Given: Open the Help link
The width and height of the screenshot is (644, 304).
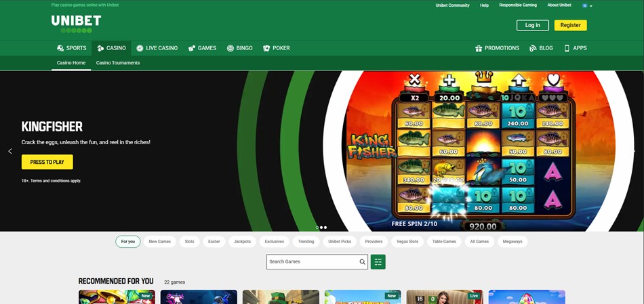Looking at the screenshot, I should point(484,5).
